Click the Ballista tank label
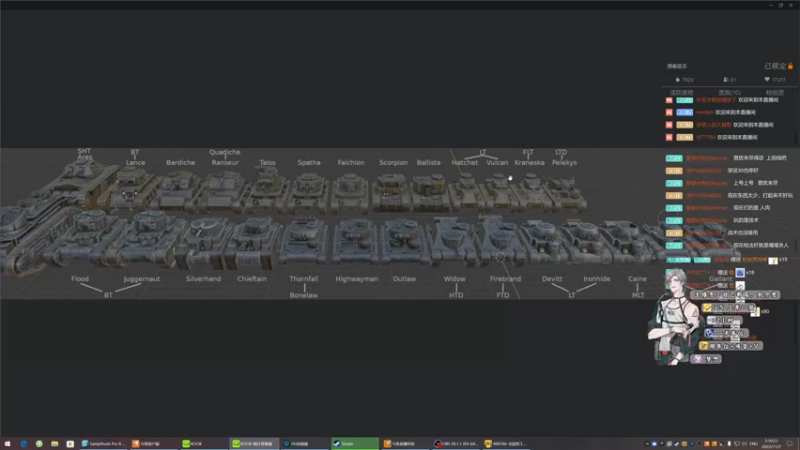The width and height of the screenshot is (800, 450). click(429, 163)
